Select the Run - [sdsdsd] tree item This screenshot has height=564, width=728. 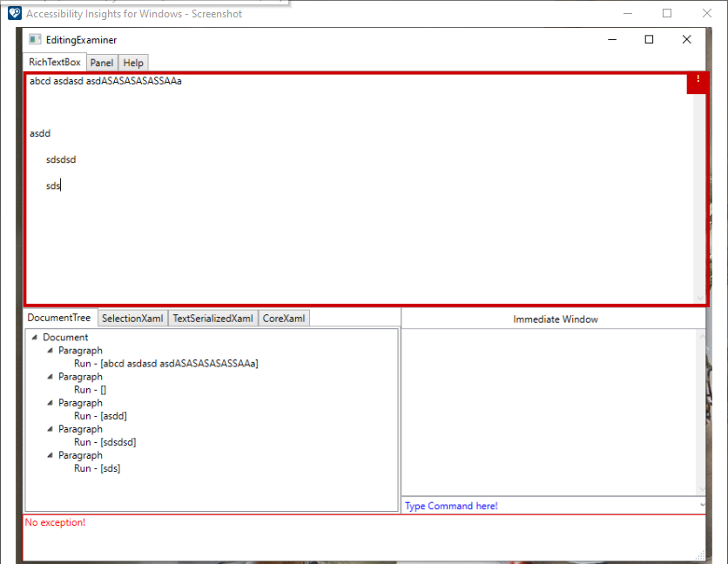[105, 441]
